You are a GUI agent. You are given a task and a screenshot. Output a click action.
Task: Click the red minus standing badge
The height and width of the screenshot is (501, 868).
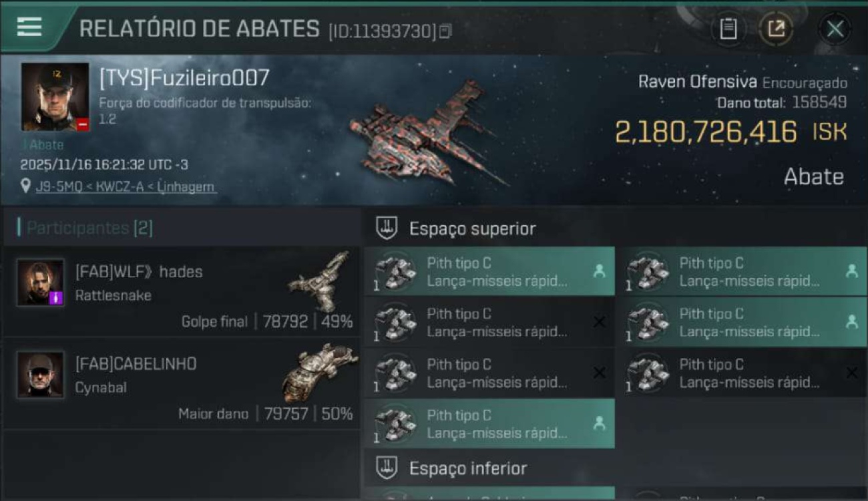[x=82, y=124]
